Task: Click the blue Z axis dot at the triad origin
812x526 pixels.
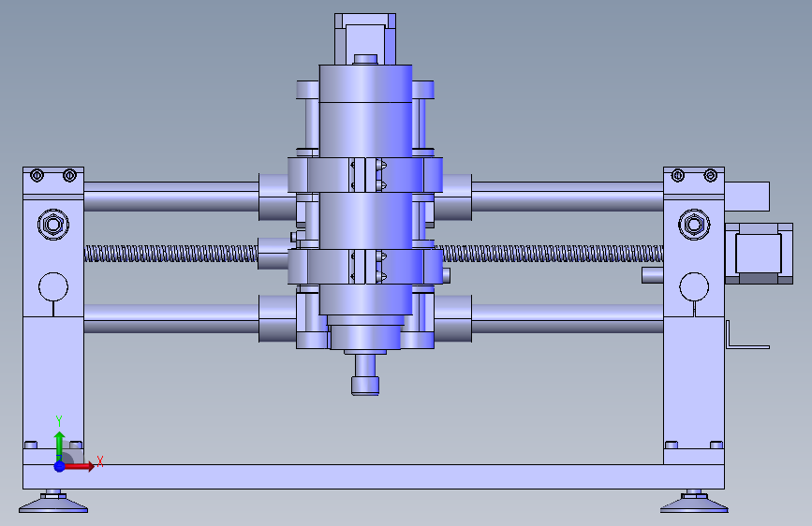Action: 60,466
